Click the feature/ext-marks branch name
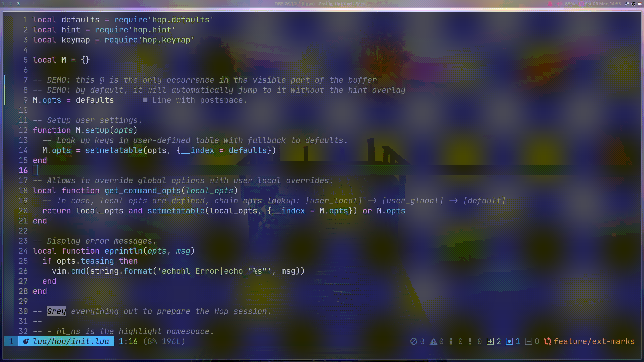 pos(594,341)
